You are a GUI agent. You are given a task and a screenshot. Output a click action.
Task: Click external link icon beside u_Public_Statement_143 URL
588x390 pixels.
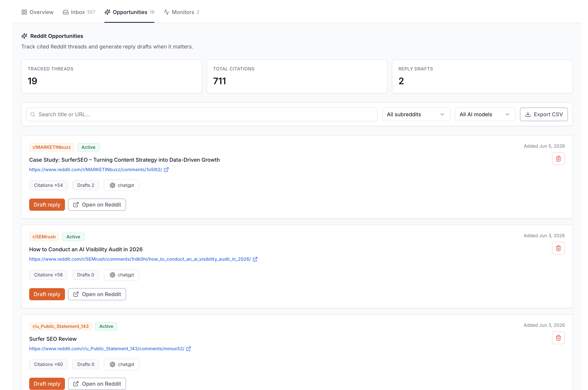coord(189,349)
